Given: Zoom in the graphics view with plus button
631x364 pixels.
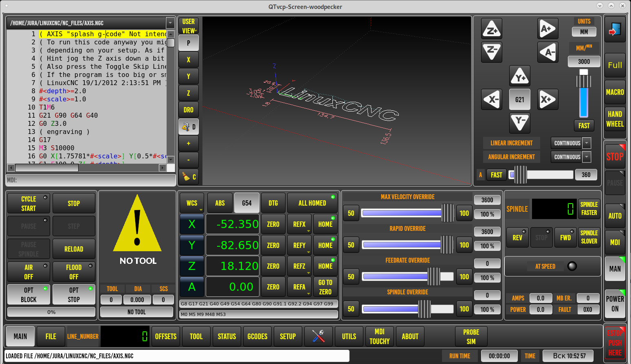Looking at the screenshot, I should [x=189, y=143].
